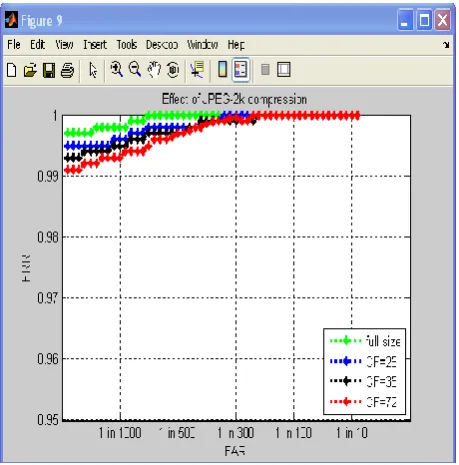The width and height of the screenshot is (459, 465).
Task: Click the Show Plot Tools icon
Action: (x=284, y=70)
